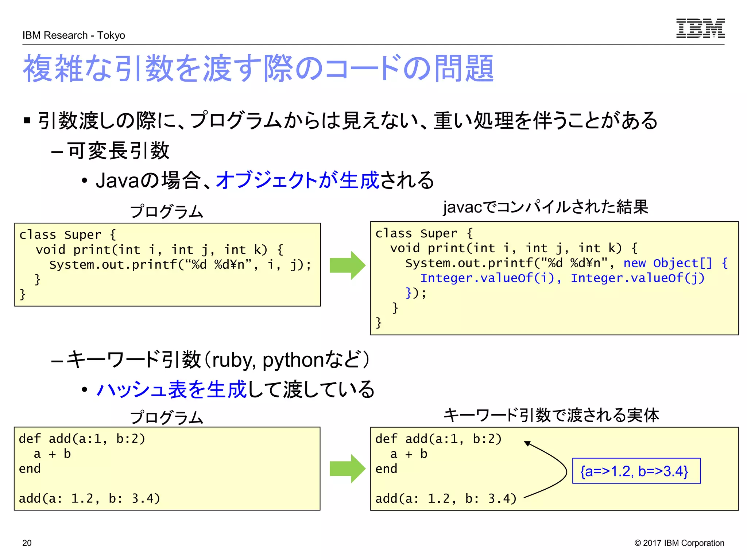
Task: Click the blue Integer.valueOf(i) code line
Action: pos(563,278)
